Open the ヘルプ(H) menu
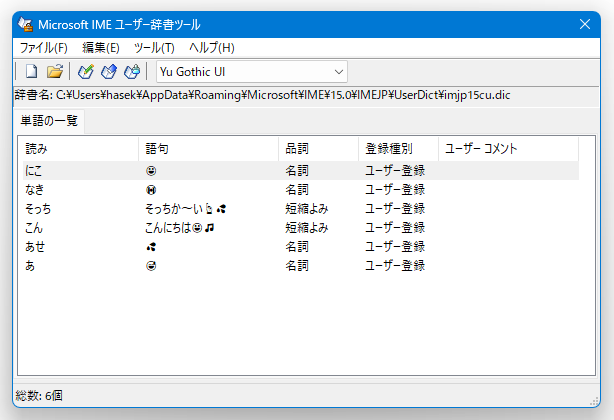Image resolution: width=614 pixels, height=420 pixels. (x=211, y=48)
